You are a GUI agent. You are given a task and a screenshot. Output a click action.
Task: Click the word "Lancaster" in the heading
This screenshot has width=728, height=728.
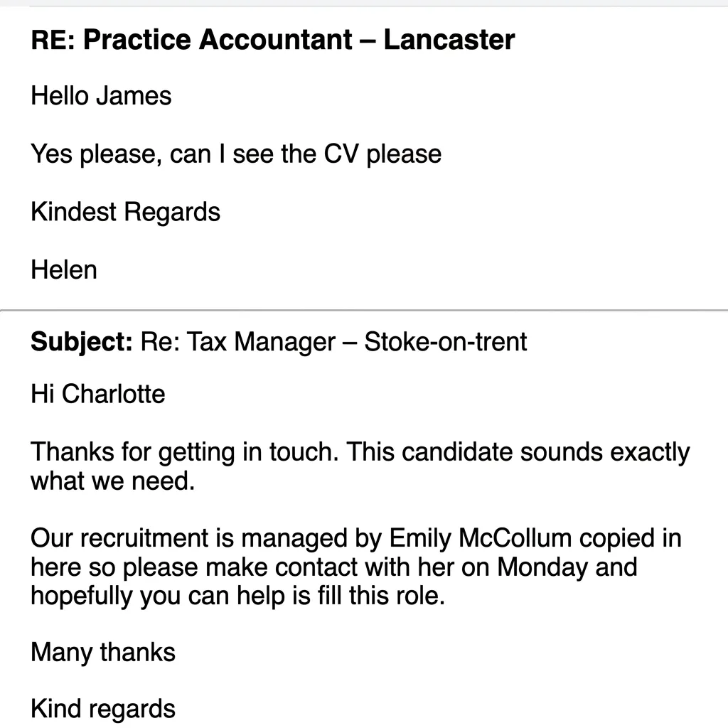[449, 39]
